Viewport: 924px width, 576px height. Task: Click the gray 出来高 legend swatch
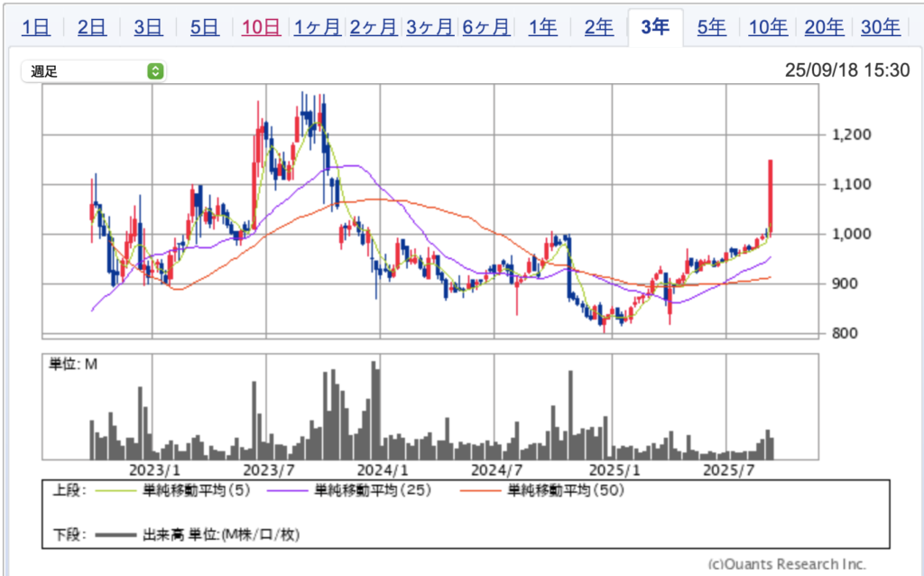[115, 535]
